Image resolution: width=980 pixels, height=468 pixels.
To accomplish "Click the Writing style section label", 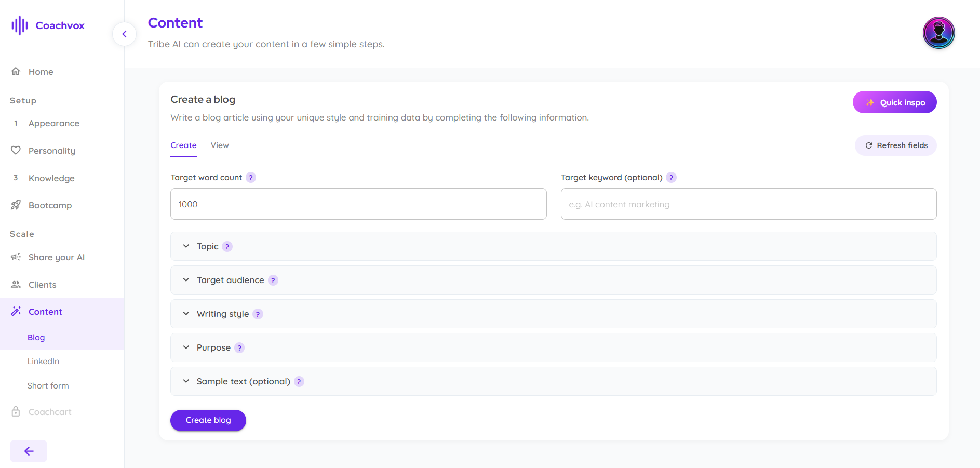I will (223, 314).
